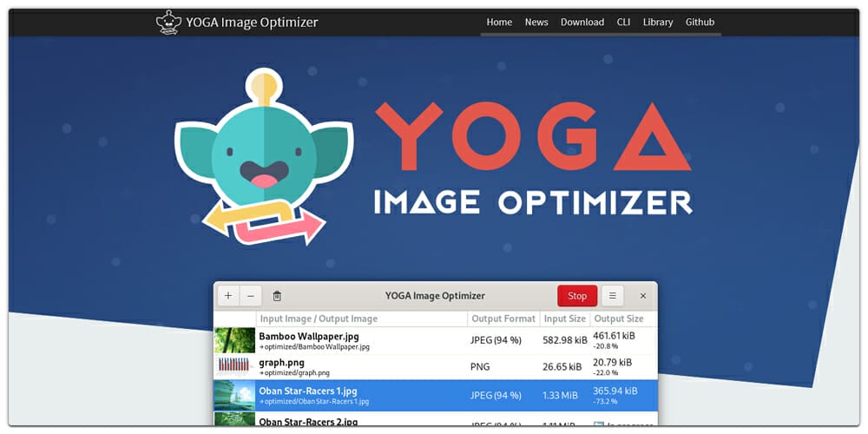Open the Download page
The width and height of the screenshot is (868, 434).
[582, 23]
